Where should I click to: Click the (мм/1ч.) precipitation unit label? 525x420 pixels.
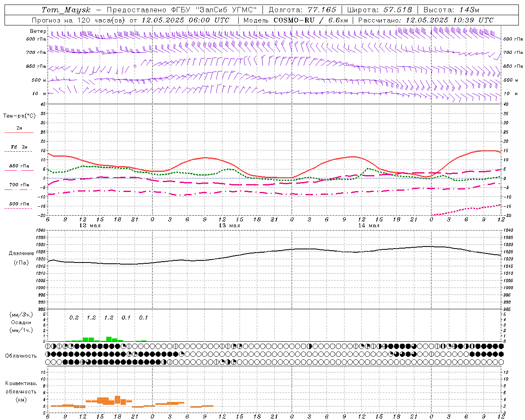coord(21,330)
